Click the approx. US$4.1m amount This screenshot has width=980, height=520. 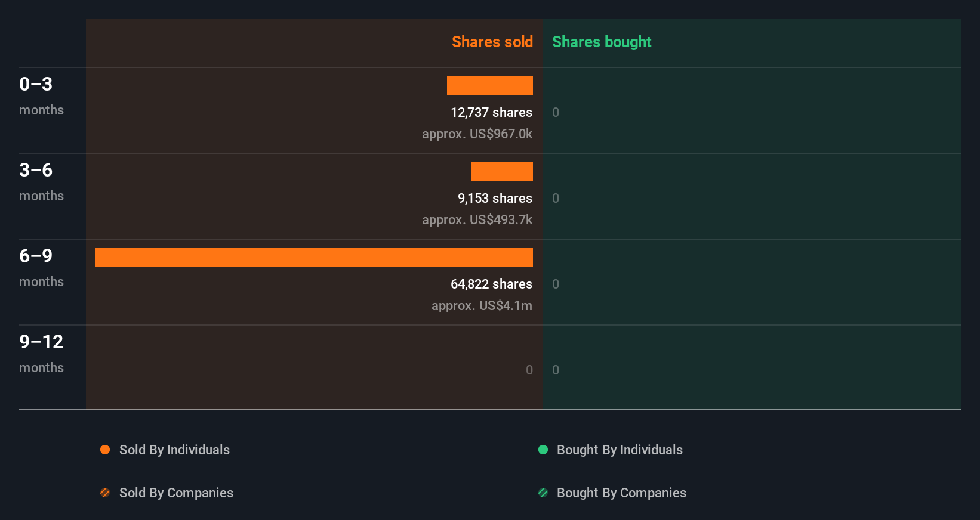click(x=482, y=305)
